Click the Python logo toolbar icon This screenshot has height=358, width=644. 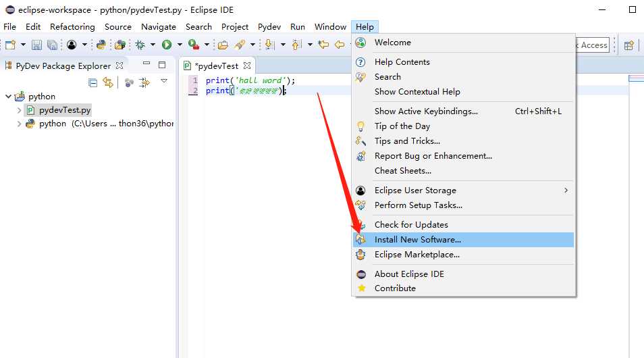coord(101,45)
